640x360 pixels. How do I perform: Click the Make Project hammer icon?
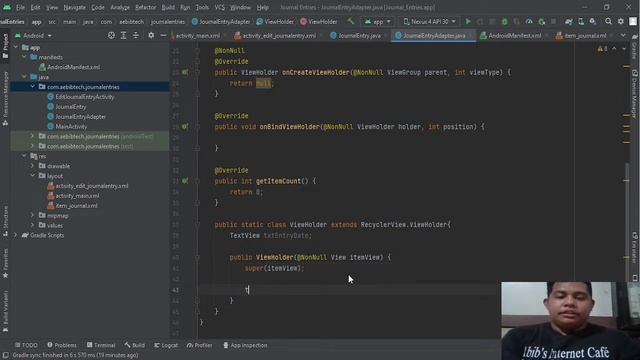(x=351, y=21)
